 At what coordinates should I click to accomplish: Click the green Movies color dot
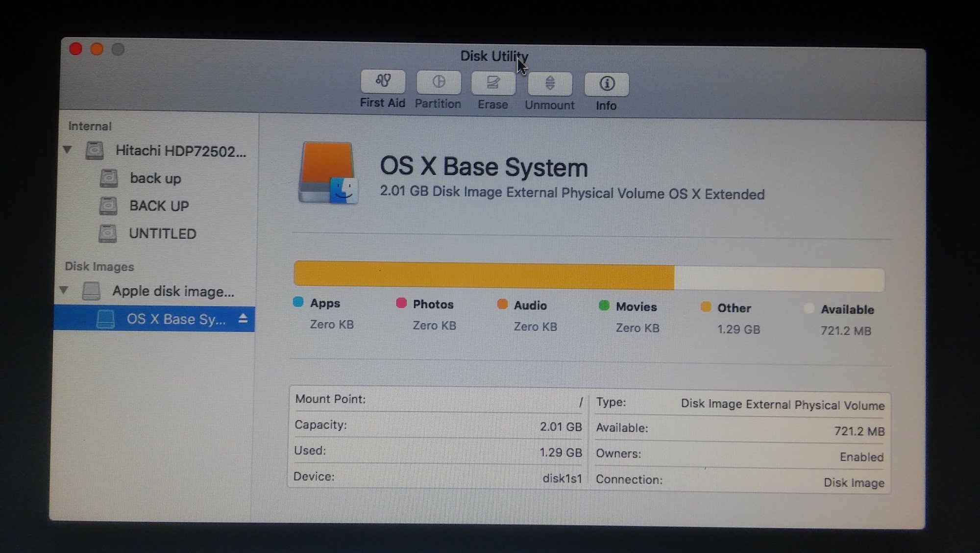click(x=604, y=305)
